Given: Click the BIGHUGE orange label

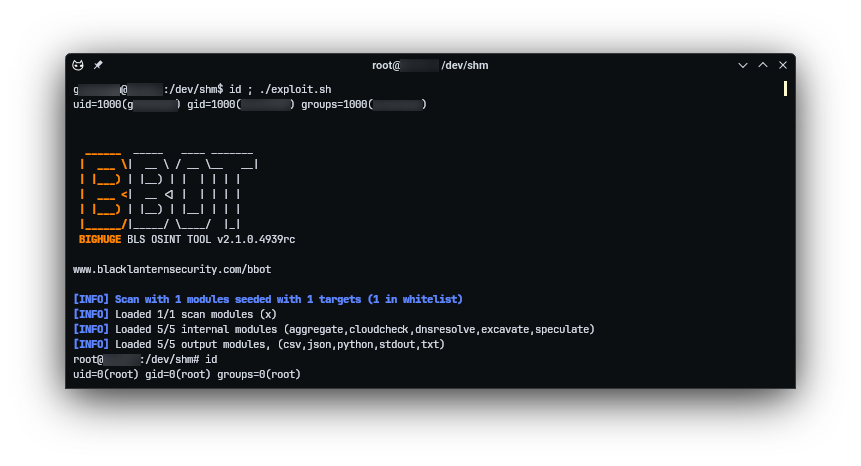Looking at the screenshot, I should tap(100, 240).
